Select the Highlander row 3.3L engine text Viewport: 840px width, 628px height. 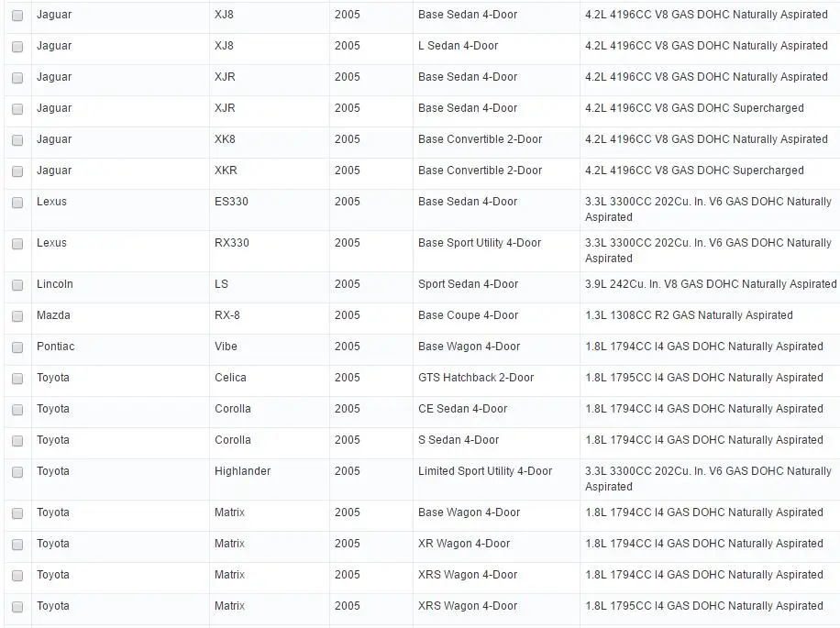coord(708,479)
